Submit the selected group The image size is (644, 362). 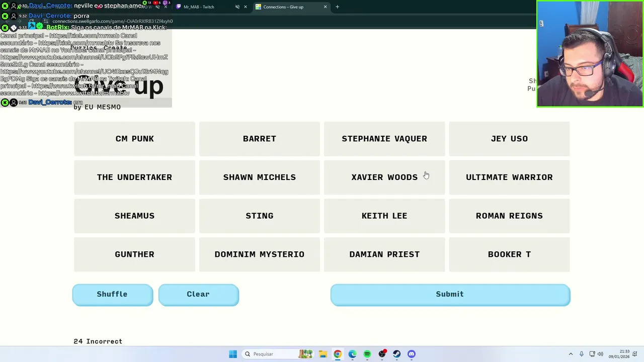click(x=450, y=295)
